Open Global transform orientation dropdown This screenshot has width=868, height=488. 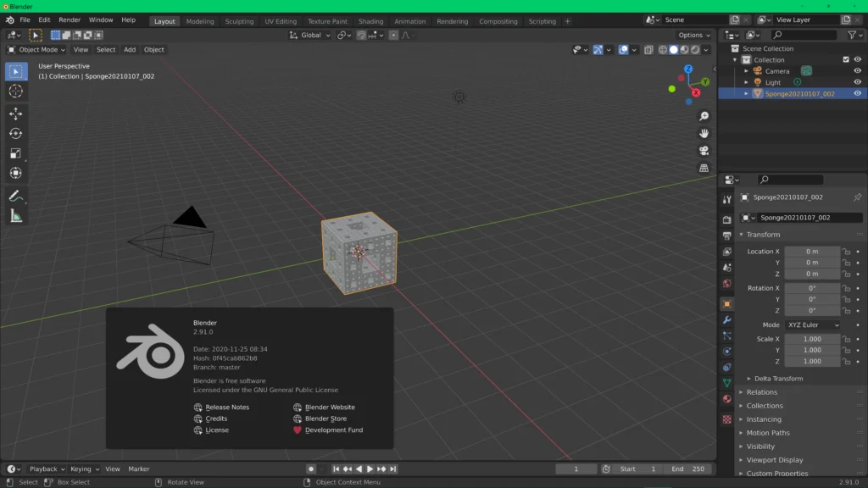309,35
